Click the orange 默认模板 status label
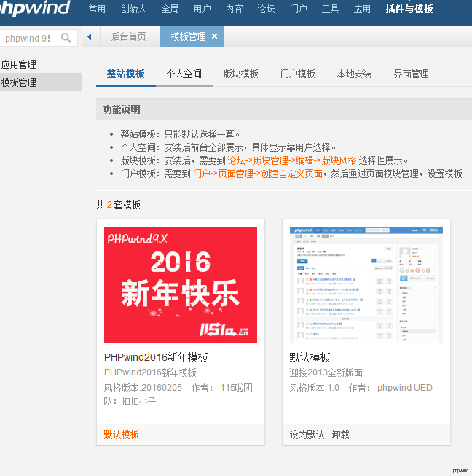The width and height of the screenshot is (472, 476). 122,434
